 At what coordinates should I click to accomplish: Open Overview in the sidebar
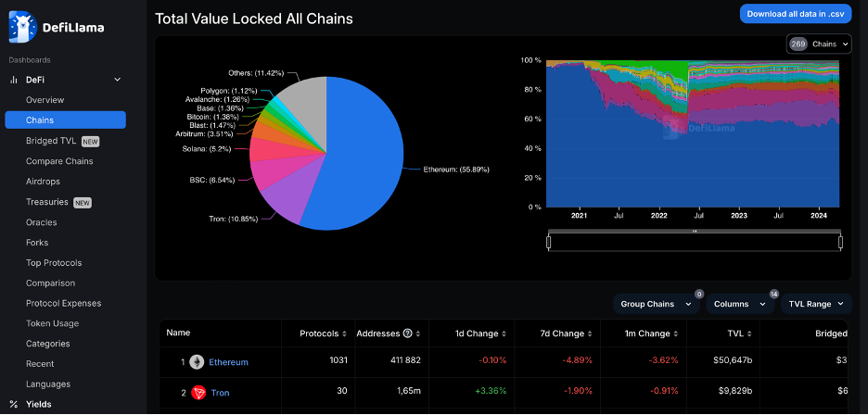point(45,100)
